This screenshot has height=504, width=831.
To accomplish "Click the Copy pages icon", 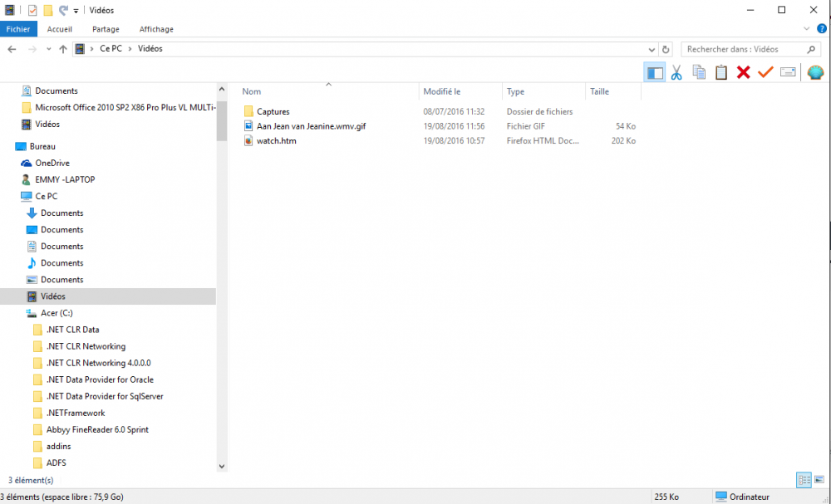I will coord(699,72).
